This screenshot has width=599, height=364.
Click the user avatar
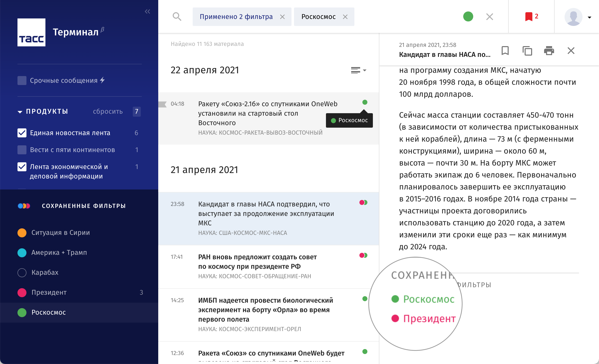pyautogui.click(x=573, y=17)
